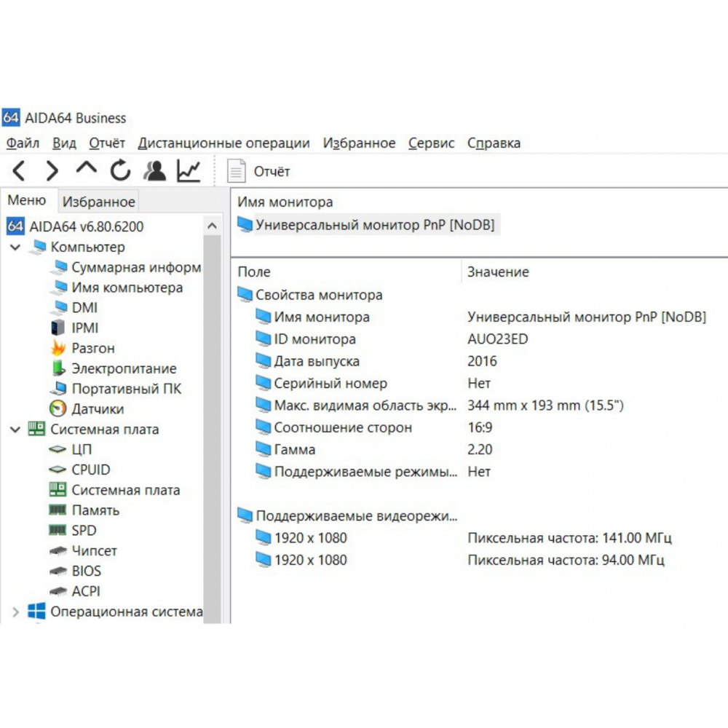The image size is (728, 728).
Task: Select the BIOS tree item
Action: pos(75,571)
